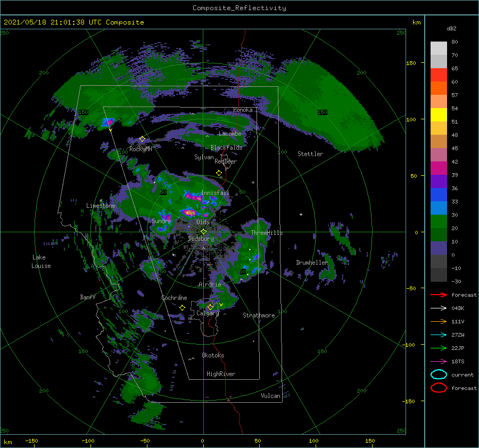Screen dimensions: 479x448
Task: Click the HighRiver city label
Action: (x=221, y=374)
